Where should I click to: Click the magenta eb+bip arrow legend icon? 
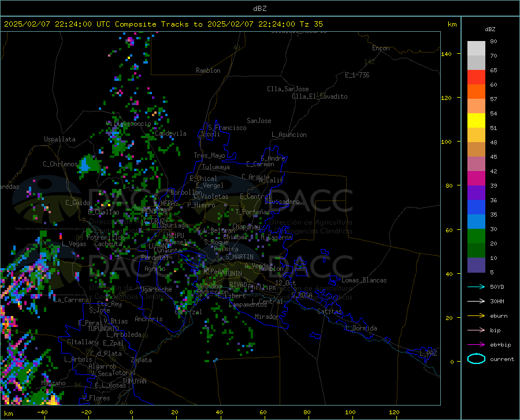point(476,345)
